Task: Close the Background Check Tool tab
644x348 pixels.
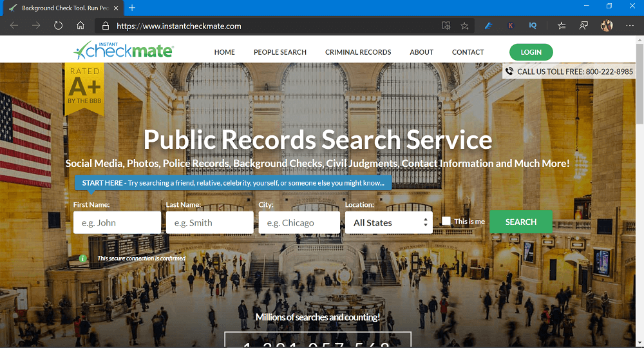Action: [x=116, y=8]
